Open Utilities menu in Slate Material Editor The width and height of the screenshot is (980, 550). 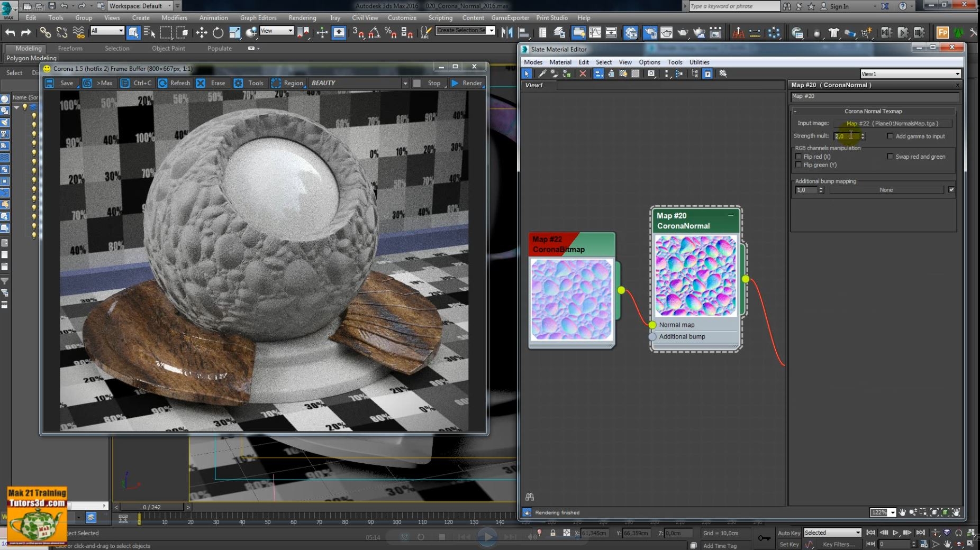click(x=699, y=62)
